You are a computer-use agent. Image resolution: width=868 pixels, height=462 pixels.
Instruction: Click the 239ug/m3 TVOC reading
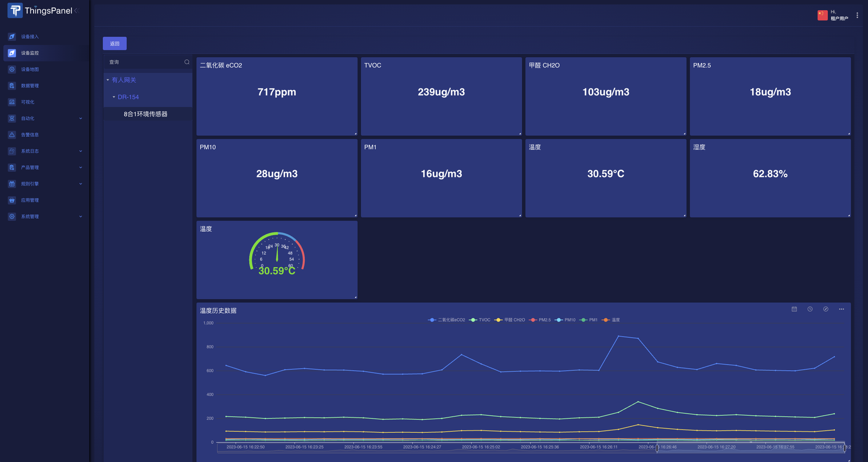pos(441,92)
